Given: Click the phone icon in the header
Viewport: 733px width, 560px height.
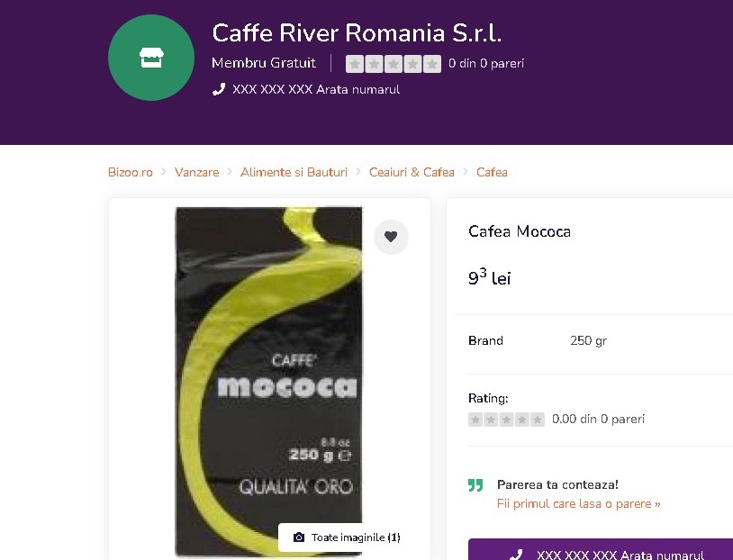Looking at the screenshot, I should click(219, 89).
